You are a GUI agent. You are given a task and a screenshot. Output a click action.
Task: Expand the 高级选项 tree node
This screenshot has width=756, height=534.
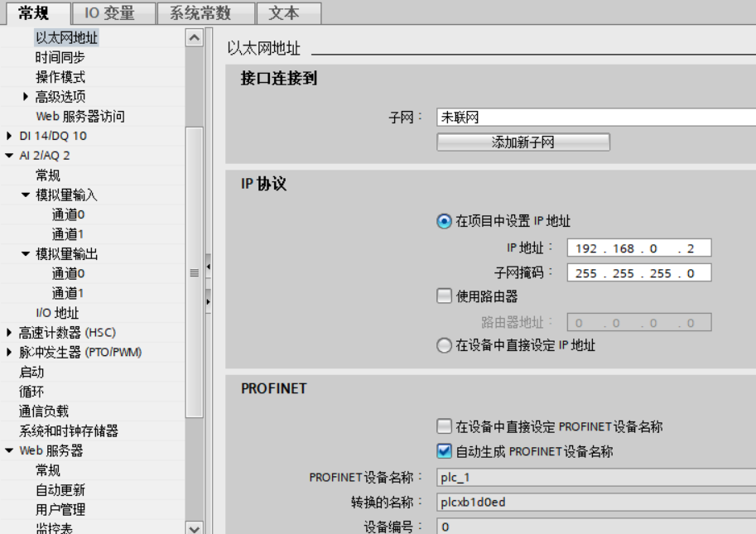(x=26, y=97)
